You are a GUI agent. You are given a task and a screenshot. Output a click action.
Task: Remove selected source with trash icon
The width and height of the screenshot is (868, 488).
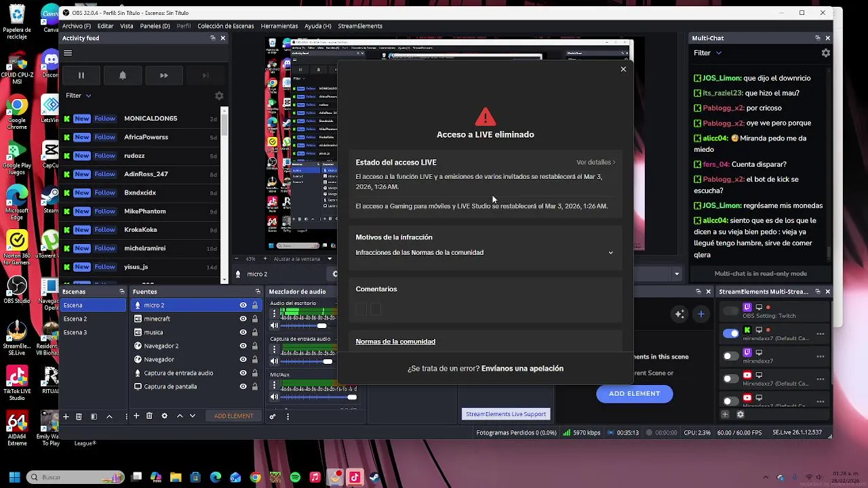point(149,416)
